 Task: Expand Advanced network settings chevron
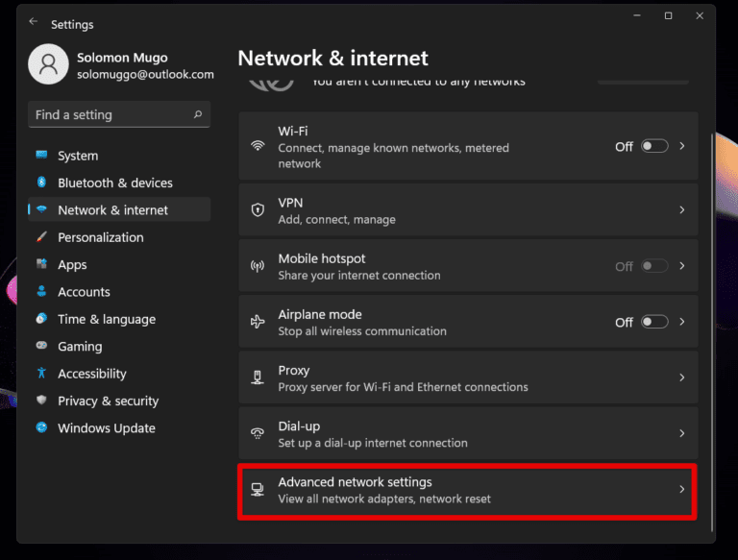pos(682,490)
